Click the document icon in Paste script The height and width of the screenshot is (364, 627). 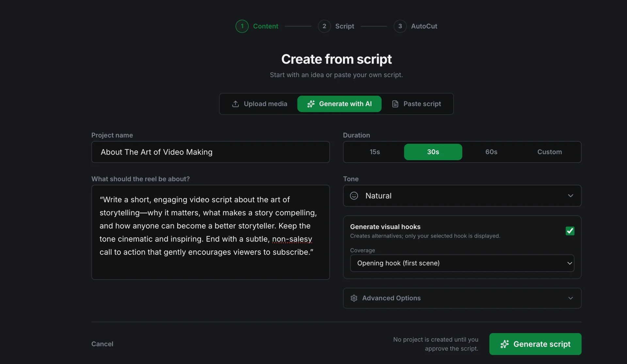tap(395, 104)
